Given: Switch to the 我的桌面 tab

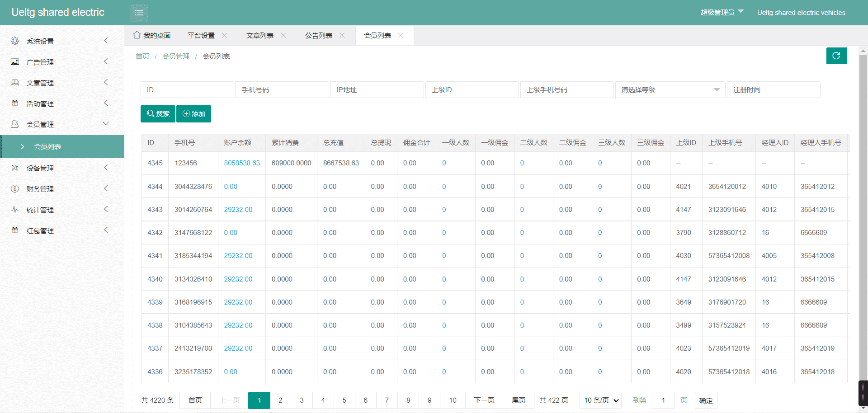Looking at the screenshot, I should (152, 35).
